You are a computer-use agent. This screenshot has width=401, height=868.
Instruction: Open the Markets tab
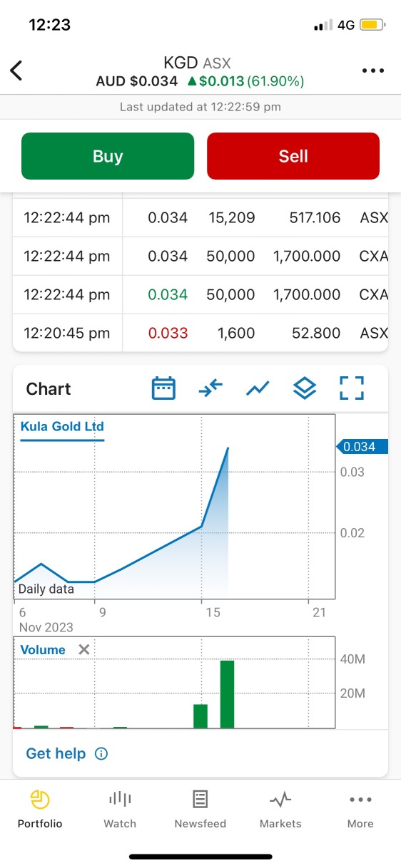[280, 809]
